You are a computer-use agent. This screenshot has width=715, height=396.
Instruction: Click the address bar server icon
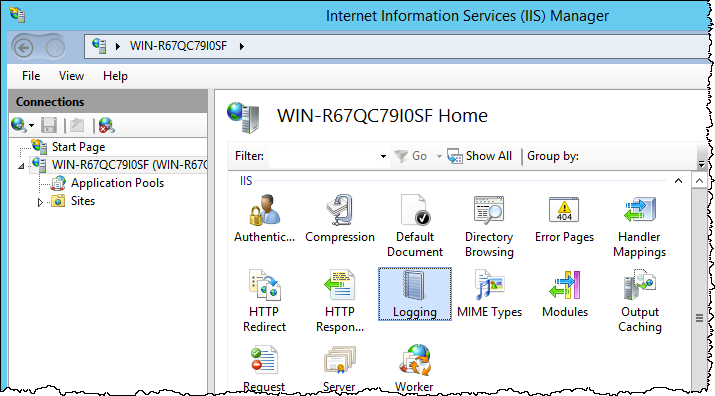99,46
